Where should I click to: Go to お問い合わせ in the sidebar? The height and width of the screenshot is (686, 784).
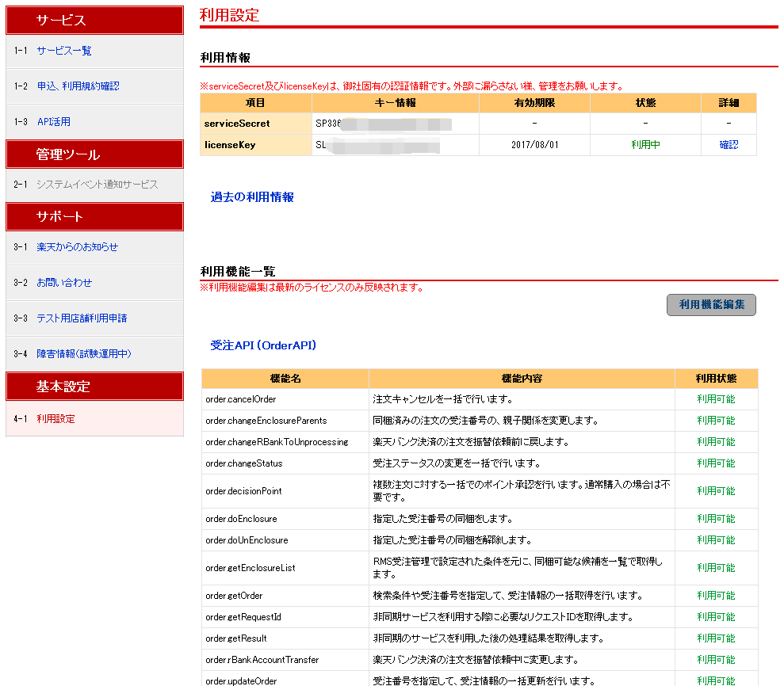[x=64, y=283]
